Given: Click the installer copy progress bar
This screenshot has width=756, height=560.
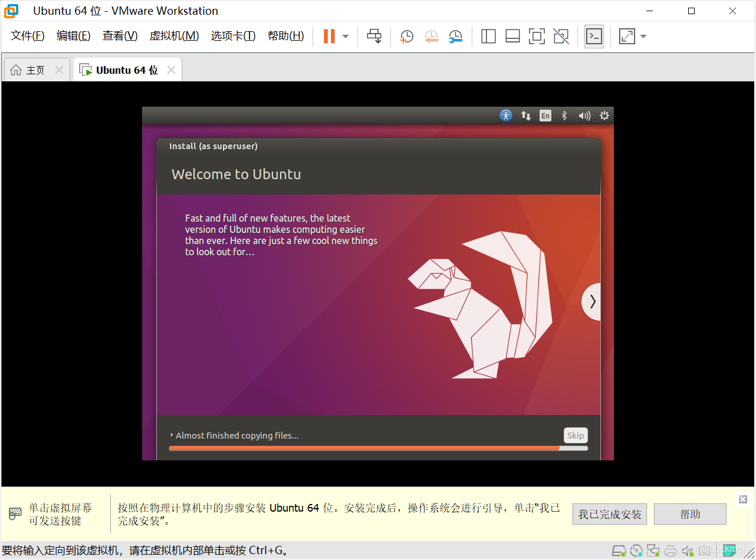Looking at the screenshot, I should [378, 449].
